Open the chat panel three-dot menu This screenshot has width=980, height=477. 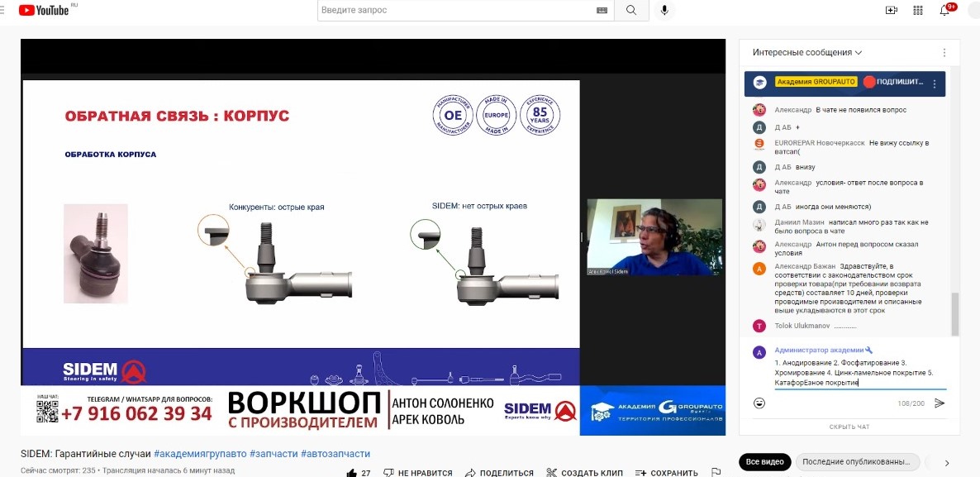pyautogui.click(x=944, y=53)
